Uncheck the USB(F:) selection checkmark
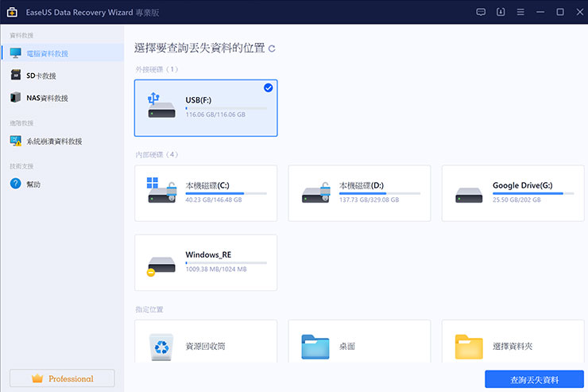Image resolution: width=588 pixels, height=392 pixels. tap(268, 87)
